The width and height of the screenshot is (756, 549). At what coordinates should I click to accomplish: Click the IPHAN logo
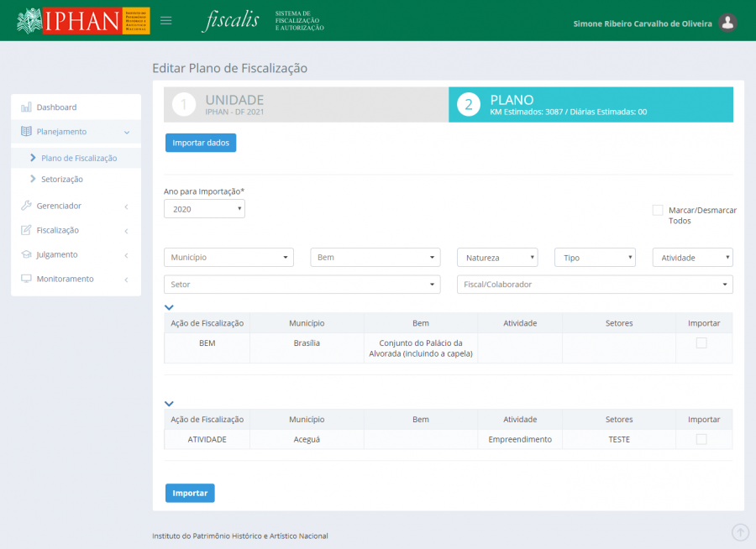[83, 21]
